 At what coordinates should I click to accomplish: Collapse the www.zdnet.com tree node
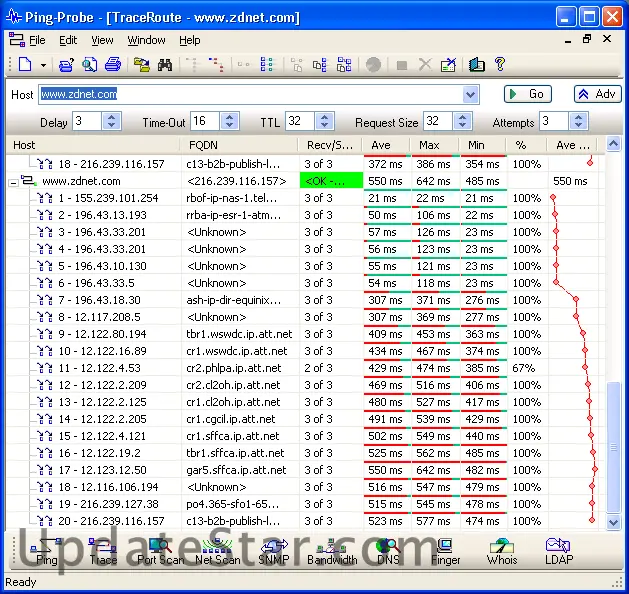13,182
